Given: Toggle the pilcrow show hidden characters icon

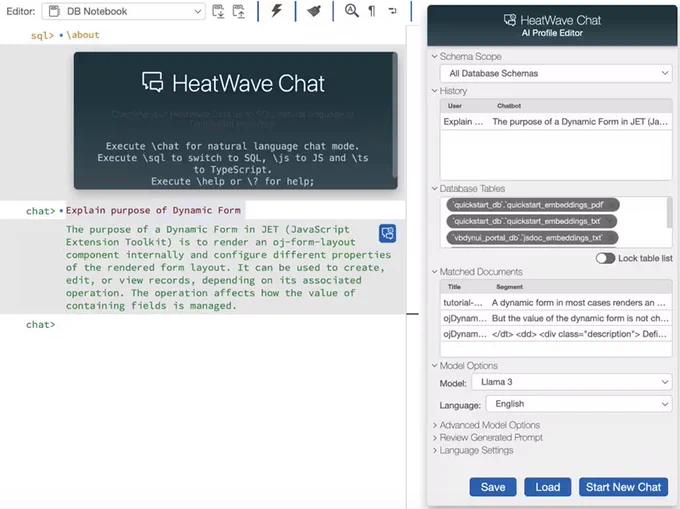Looking at the screenshot, I should [x=372, y=11].
